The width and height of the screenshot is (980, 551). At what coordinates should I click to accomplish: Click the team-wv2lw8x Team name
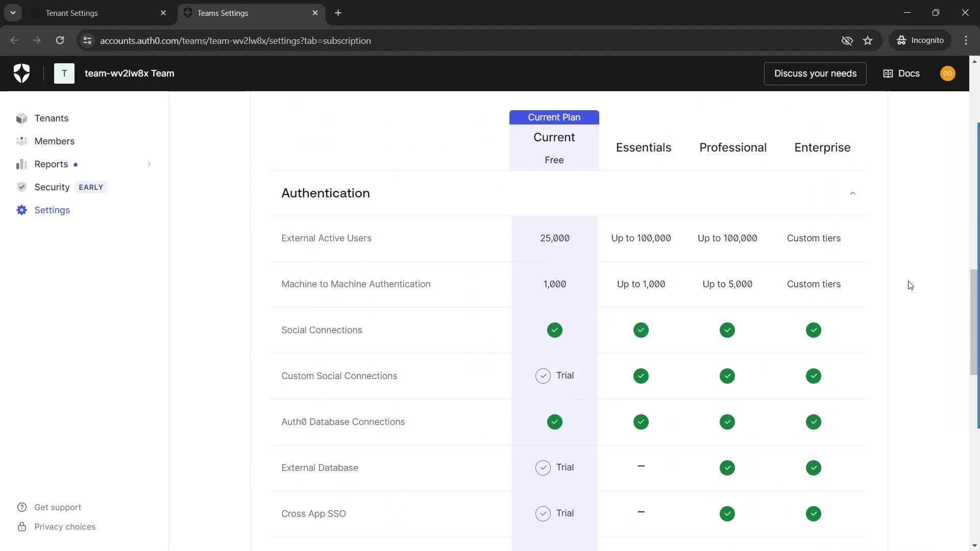(x=129, y=73)
